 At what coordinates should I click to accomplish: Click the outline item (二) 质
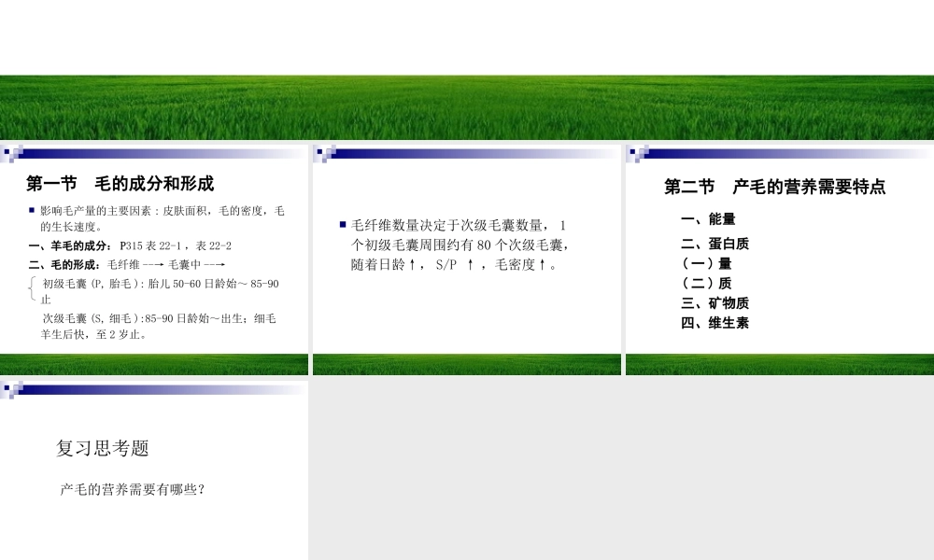pos(706,284)
